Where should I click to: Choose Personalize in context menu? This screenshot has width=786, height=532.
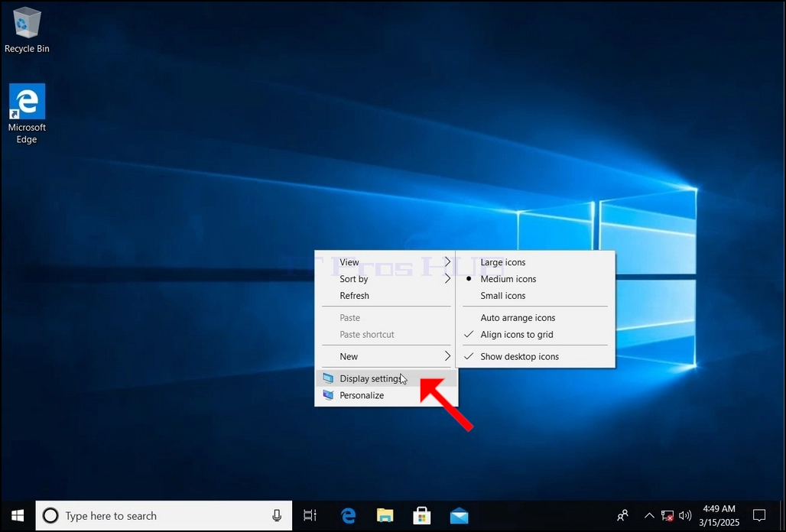click(386, 395)
